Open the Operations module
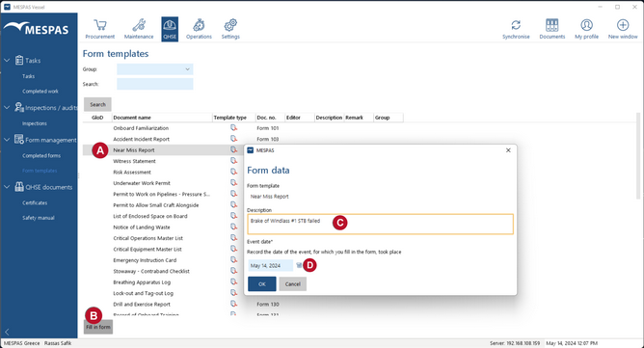 pyautogui.click(x=199, y=29)
